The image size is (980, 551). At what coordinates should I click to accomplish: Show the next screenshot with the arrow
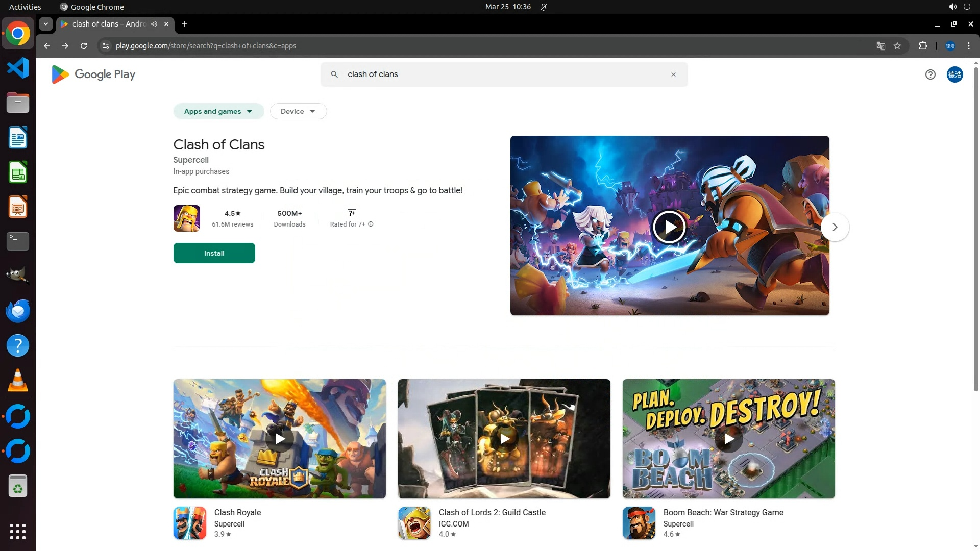pyautogui.click(x=835, y=227)
